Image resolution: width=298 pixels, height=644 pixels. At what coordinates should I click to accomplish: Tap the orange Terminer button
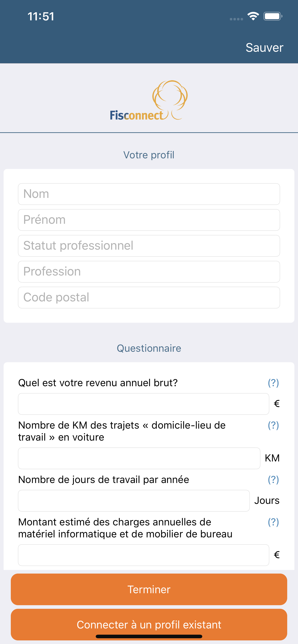(149, 589)
